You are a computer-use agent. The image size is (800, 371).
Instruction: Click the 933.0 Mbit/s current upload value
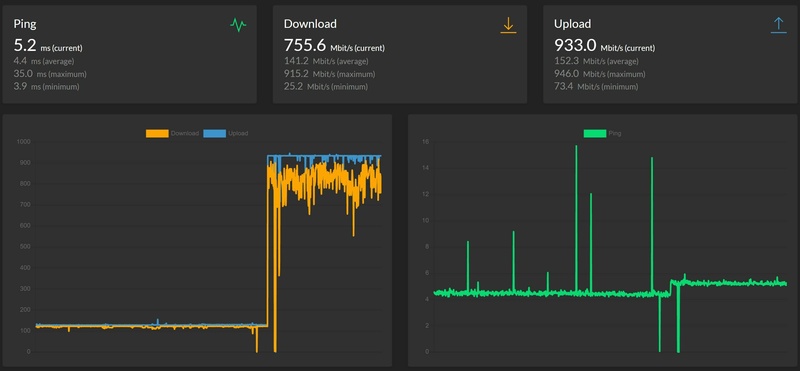pos(605,46)
